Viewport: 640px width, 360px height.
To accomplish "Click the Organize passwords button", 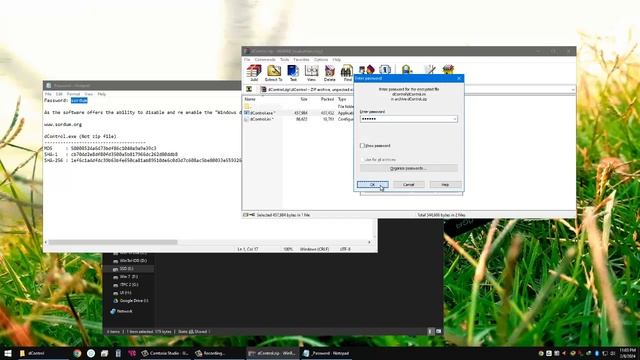I will (x=409, y=168).
